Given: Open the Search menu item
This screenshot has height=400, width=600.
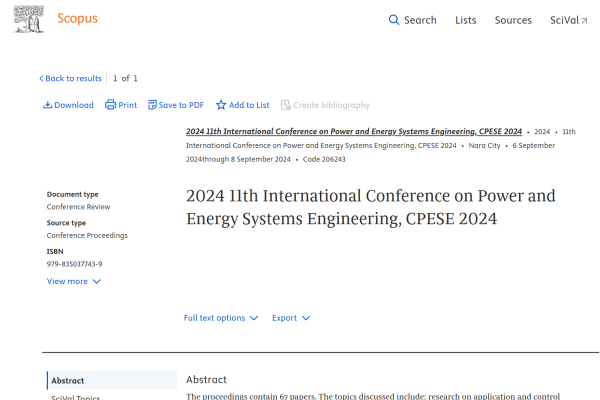Looking at the screenshot, I should [420, 20].
